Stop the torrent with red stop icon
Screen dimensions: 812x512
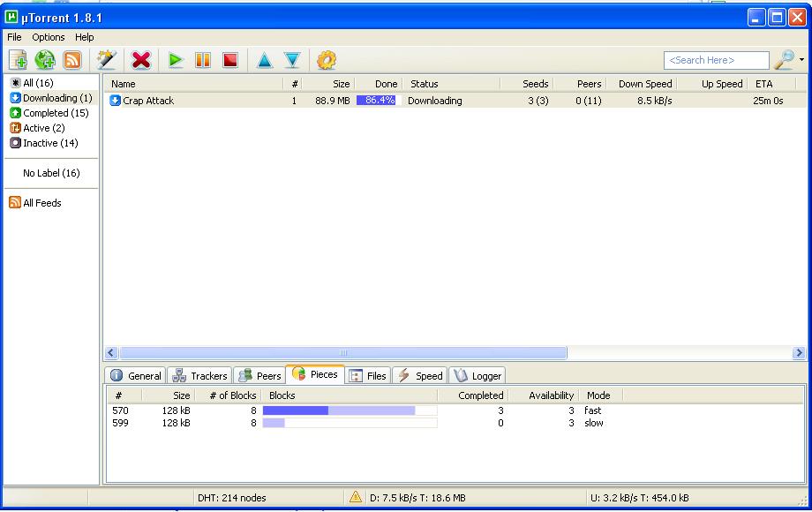[x=230, y=60]
